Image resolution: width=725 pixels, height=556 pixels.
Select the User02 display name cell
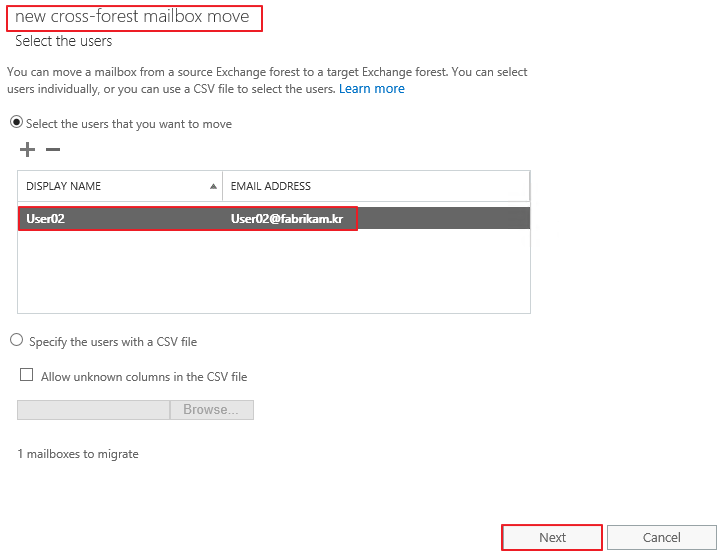pyautogui.click(x=45, y=219)
